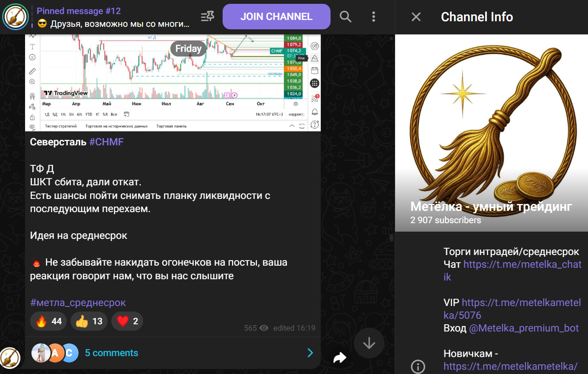Image resolution: width=588 pixels, height=374 pixels.
Task: Click the channel avatar in header
Action: pos(15,17)
